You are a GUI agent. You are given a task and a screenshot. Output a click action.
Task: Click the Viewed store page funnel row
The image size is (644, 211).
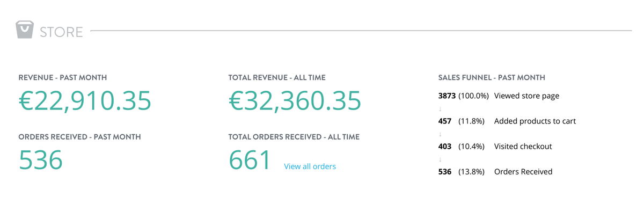pyautogui.click(x=499, y=96)
